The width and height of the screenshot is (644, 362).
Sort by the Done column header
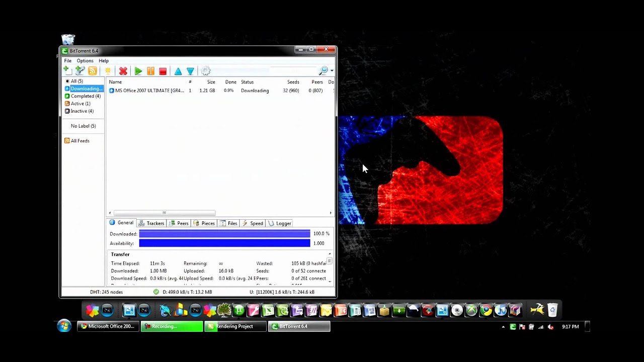coord(230,82)
